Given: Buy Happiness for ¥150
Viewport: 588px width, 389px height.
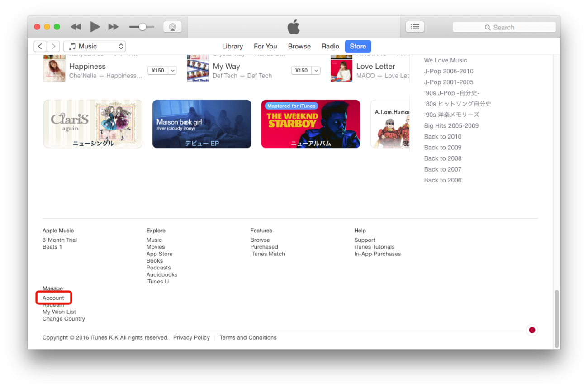Looking at the screenshot, I should click(x=158, y=71).
